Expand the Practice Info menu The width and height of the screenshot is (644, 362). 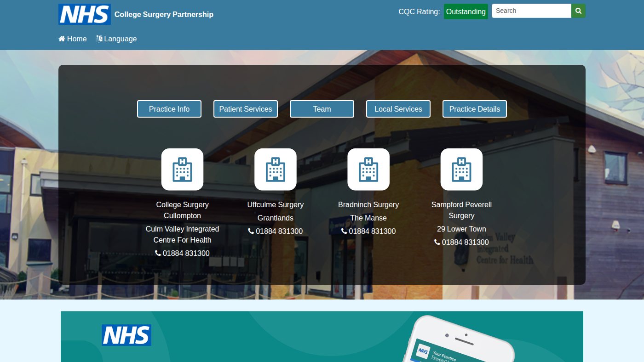[169, 109]
